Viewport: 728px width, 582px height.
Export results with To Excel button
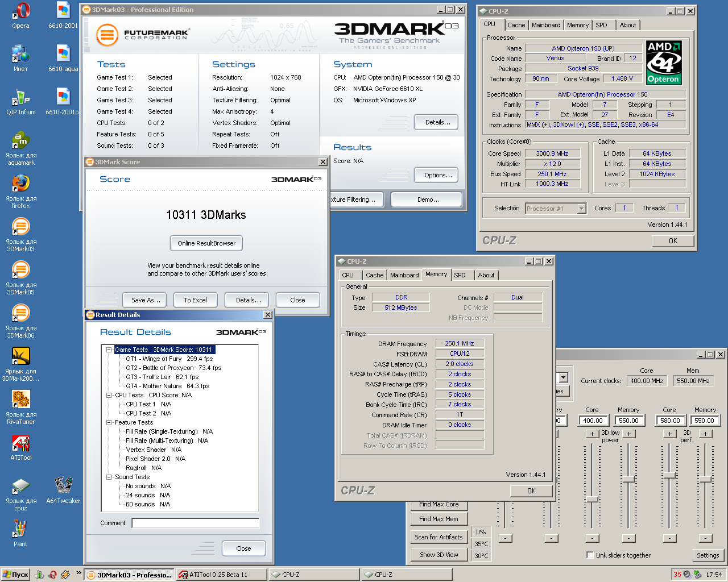[195, 300]
